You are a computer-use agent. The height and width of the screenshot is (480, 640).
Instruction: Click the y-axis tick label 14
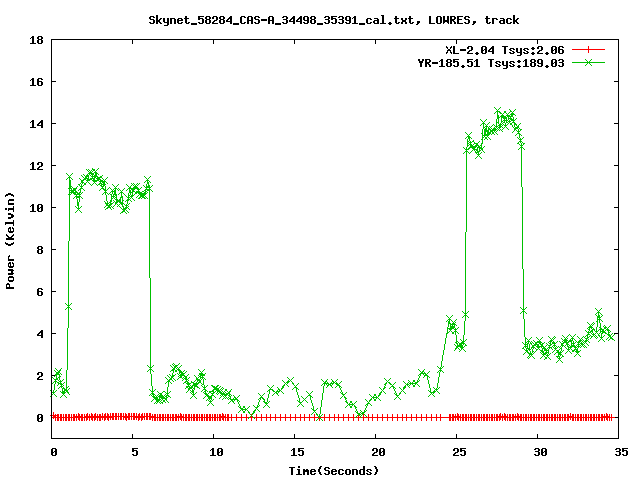click(x=36, y=124)
